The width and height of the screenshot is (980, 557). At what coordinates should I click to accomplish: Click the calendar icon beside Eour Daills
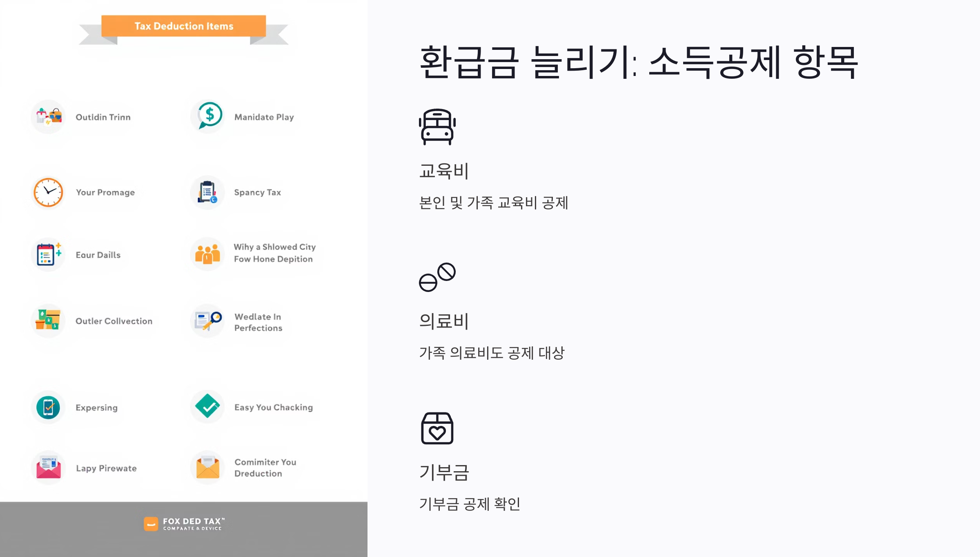coord(47,254)
